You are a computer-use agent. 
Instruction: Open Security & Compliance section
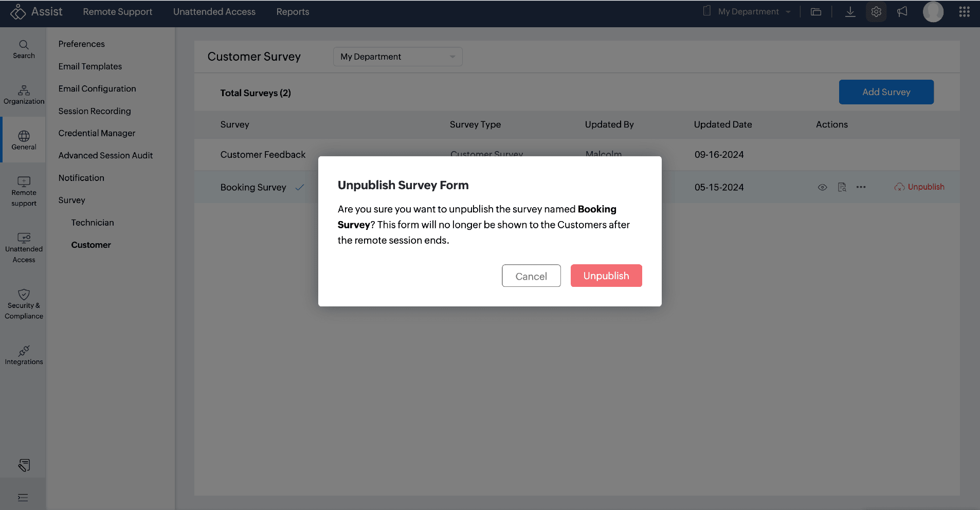click(x=24, y=304)
